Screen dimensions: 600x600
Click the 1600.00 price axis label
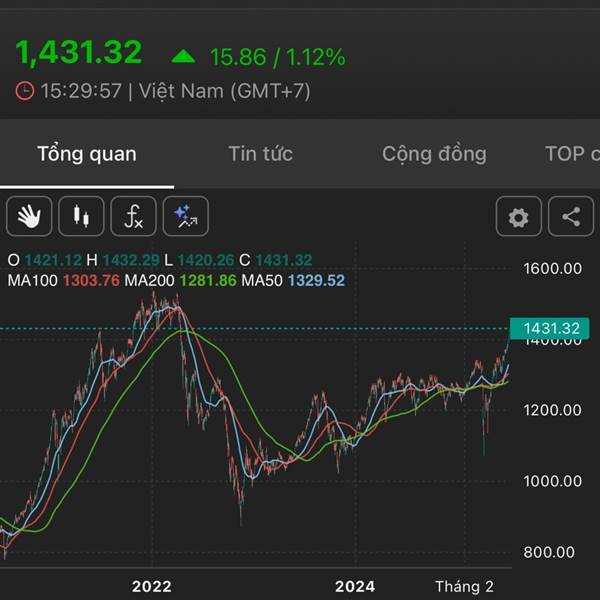(x=553, y=269)
